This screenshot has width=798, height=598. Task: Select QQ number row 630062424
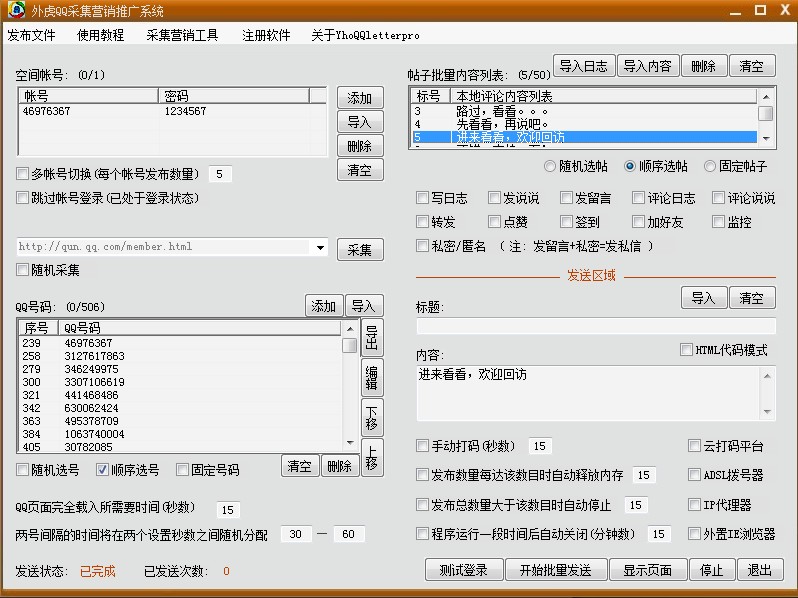click(x=181, y=408)
